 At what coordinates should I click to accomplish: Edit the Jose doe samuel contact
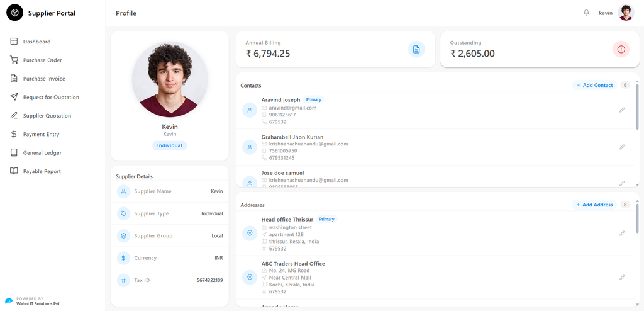pos(622,183)
